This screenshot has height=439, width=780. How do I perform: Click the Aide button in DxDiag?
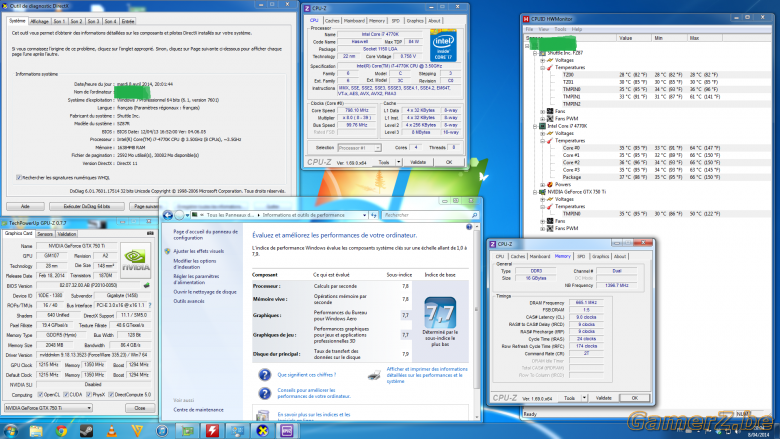25,206
